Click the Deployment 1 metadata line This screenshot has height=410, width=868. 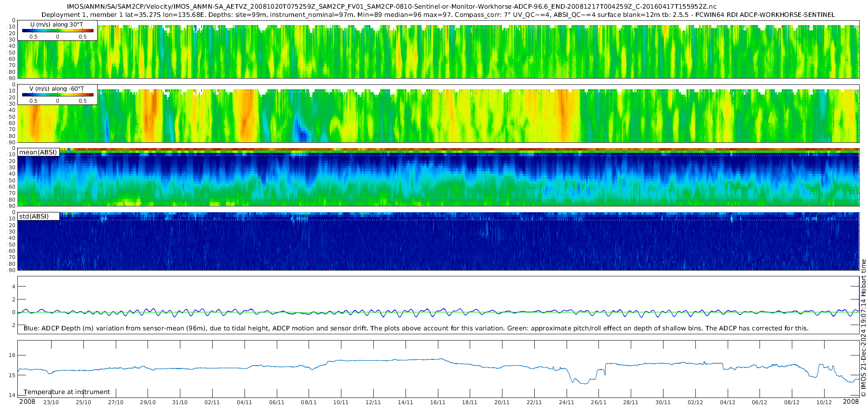coord(438,15)
